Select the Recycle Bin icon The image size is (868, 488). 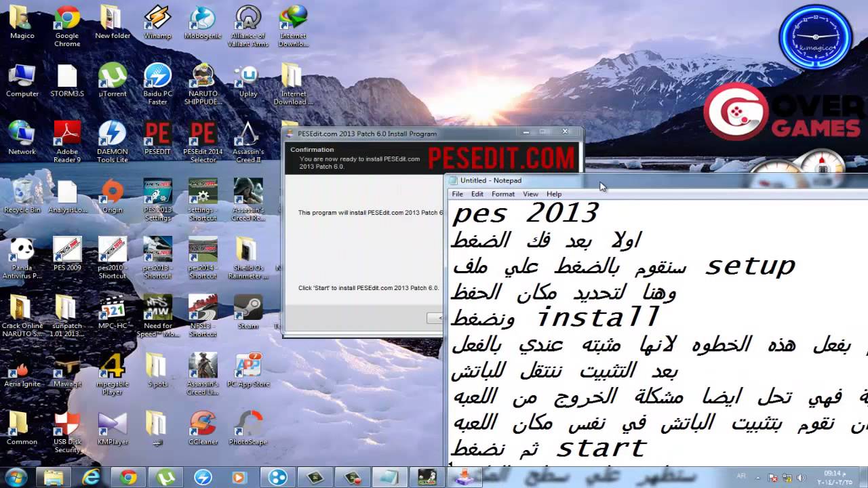(22, 197)
